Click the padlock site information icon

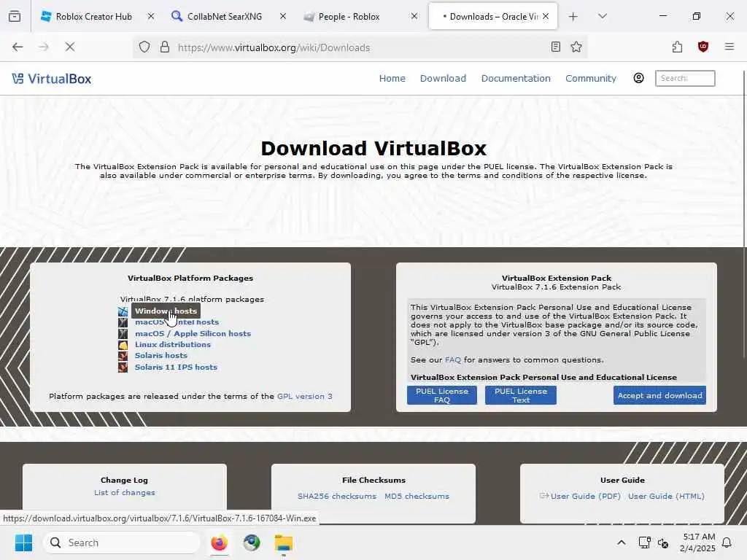pos(165,47)
